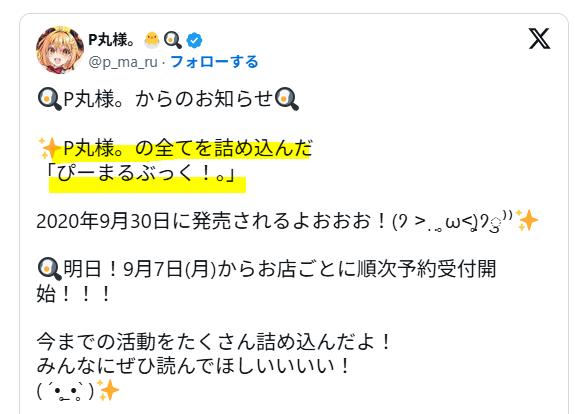Click the blue verified badge icon
The height and width of the screenshot is (414, 575).
coord(194,40)
